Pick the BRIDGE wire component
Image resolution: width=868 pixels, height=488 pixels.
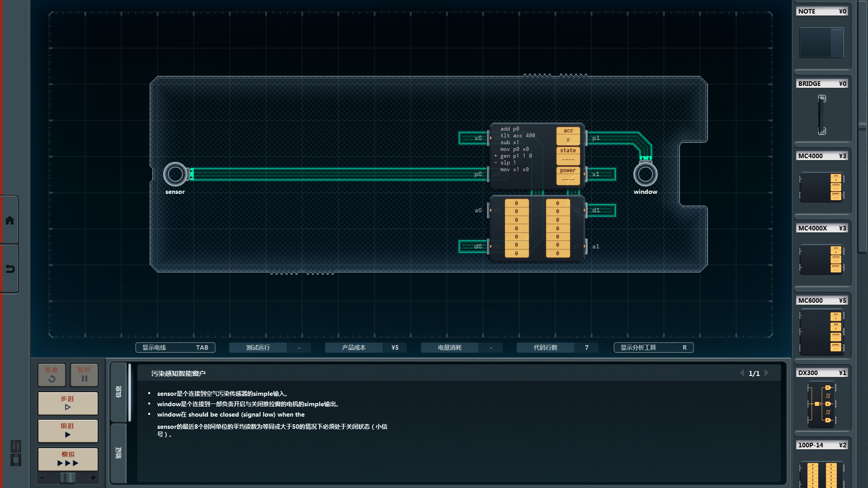point(821,114)
